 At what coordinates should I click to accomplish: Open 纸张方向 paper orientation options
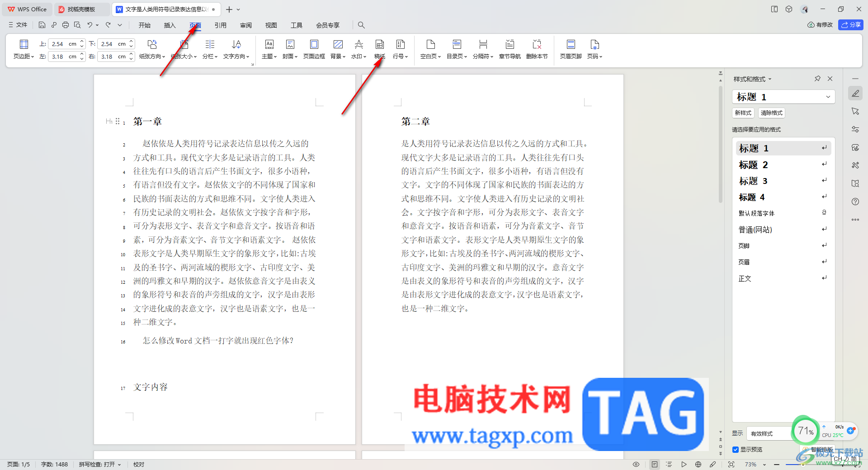point(152,49)
